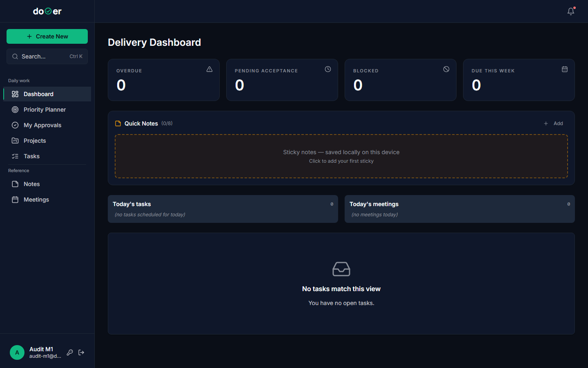Click 'You have no open tasks.' text
Image resolution: width=588 pixels, height=368 pixels.
[x=341, y=303]
